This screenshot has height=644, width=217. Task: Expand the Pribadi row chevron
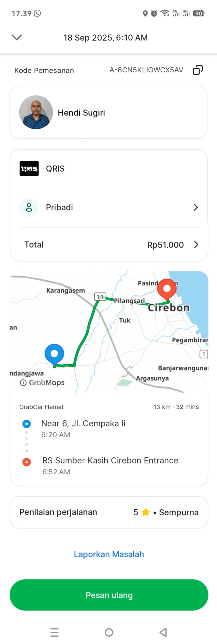click(196, 207)
